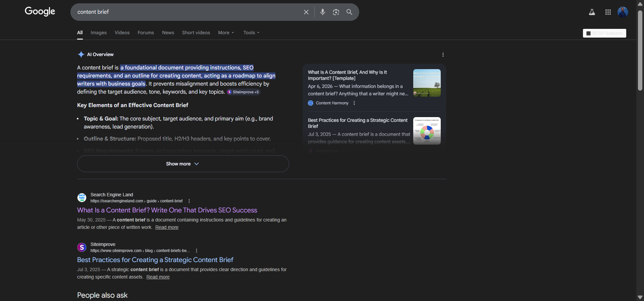Click the AI Overview sparkle icon

[x=81, y=54]
